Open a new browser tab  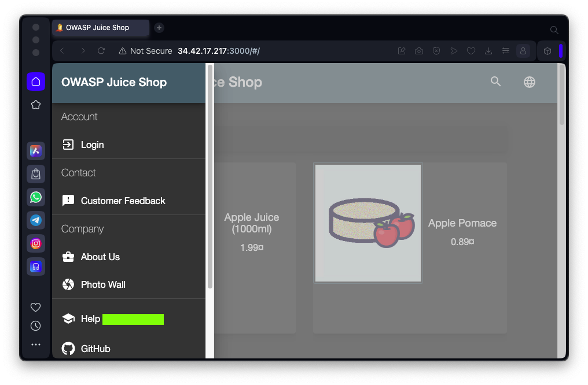[x=159, y=28]
